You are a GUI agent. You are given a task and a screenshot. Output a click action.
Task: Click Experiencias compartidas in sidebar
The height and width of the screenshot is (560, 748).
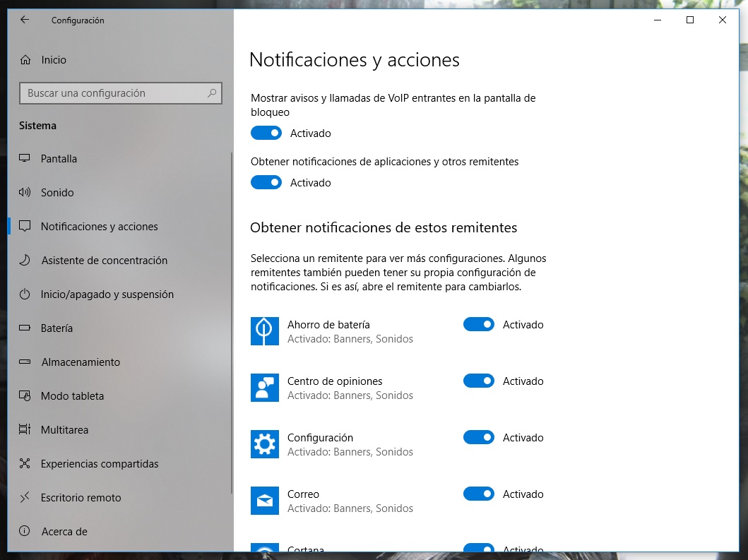[100, 464]
